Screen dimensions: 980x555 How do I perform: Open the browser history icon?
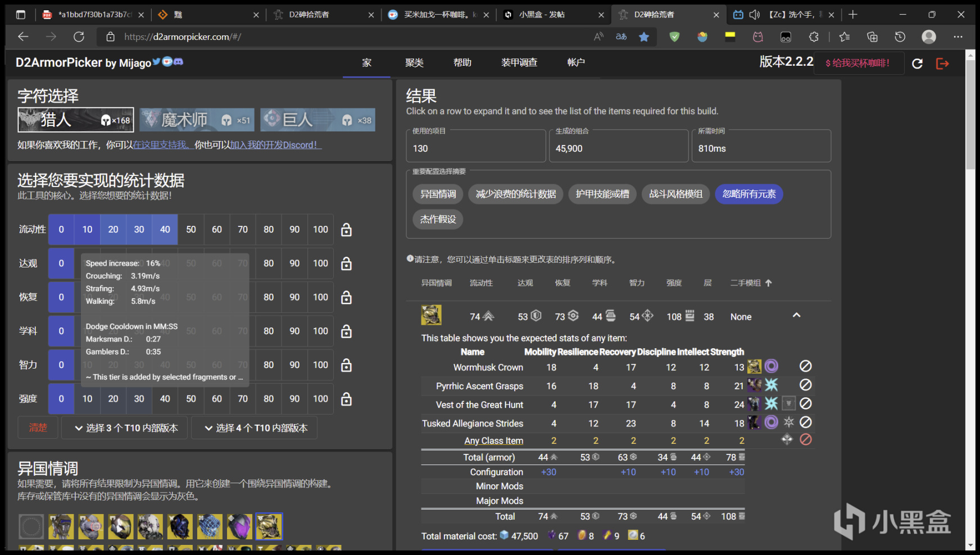(x=900, y=37)
